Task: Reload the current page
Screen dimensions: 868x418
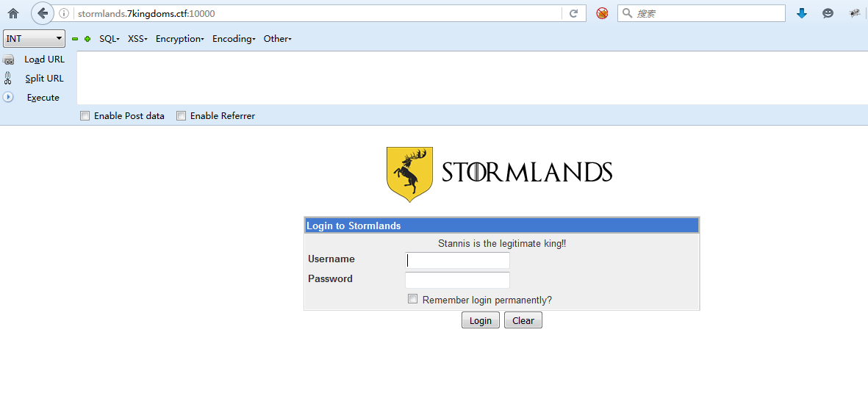Action: (574, 13)
